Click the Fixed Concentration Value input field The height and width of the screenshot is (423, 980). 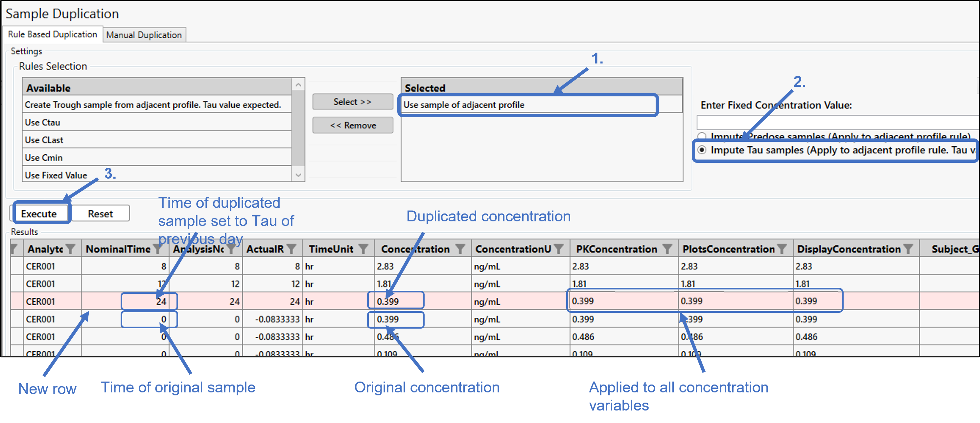[837, 123]
